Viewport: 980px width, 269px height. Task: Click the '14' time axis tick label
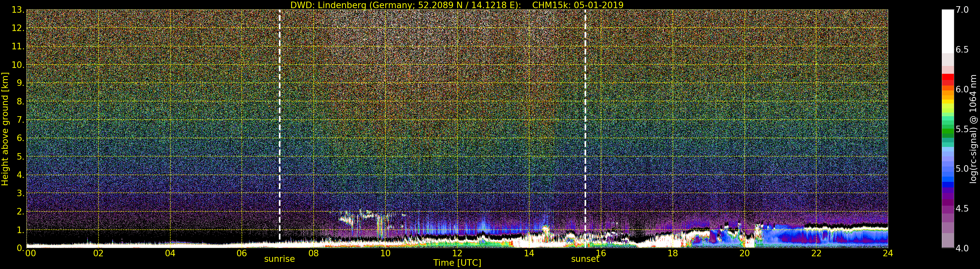click(x=529, y=253)
